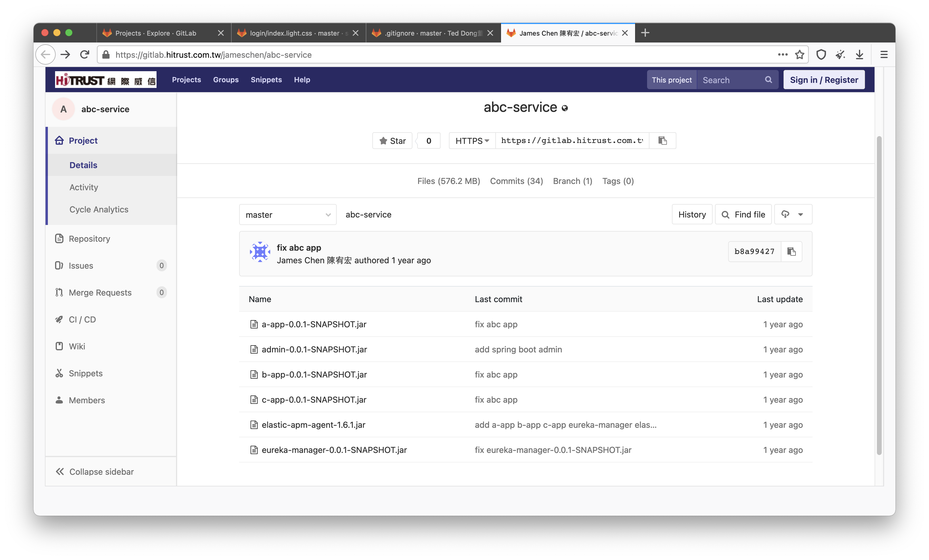Expand the HTTPS protocol dropdown
The width and height of the screenshot is (929, 560).
pos(472,141)
